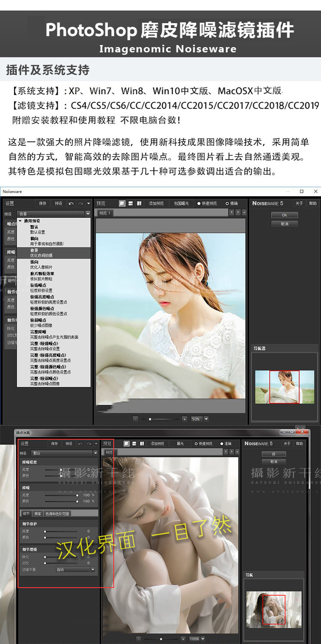Click zoom in plus button, upper window
The height and width of the screenshot is (644, 321).
(184, 419)
